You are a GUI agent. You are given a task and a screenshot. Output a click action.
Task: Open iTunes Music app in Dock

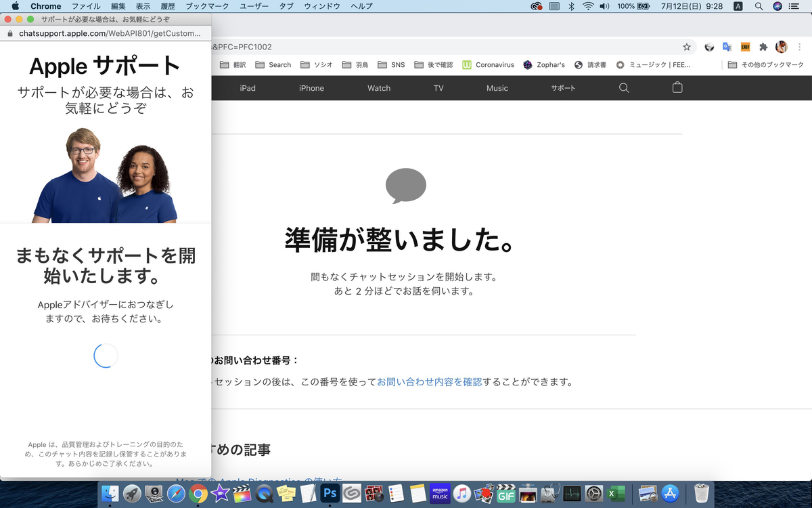[462, 493]
